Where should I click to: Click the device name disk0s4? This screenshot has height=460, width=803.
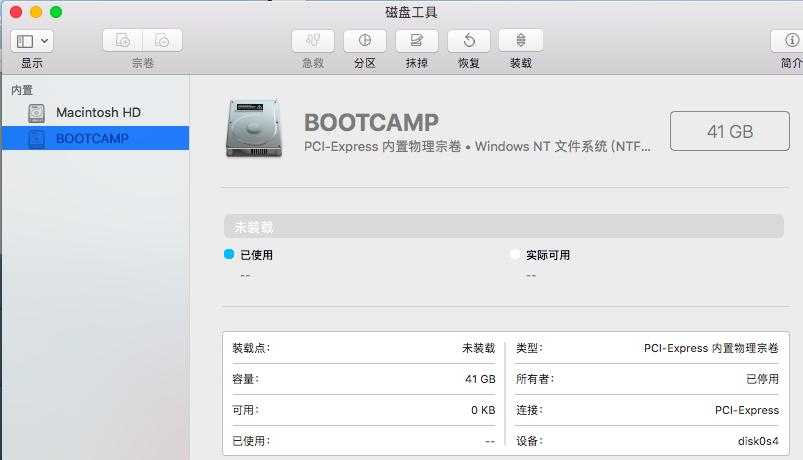pyautogui.click(x=758, y=441)
